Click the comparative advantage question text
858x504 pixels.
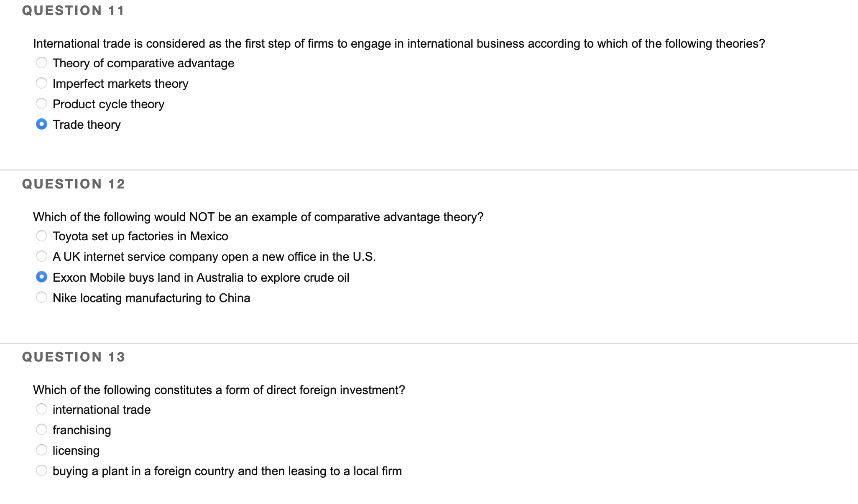point(258,216)
